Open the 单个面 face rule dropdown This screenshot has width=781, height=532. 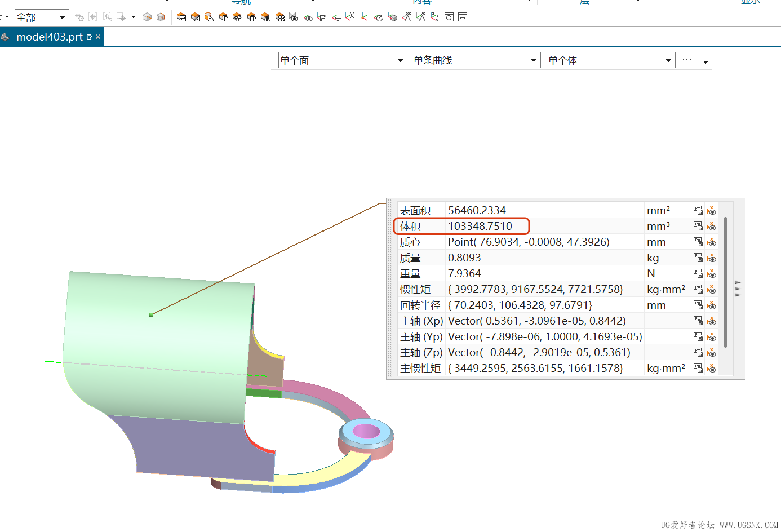click(401, 60)
